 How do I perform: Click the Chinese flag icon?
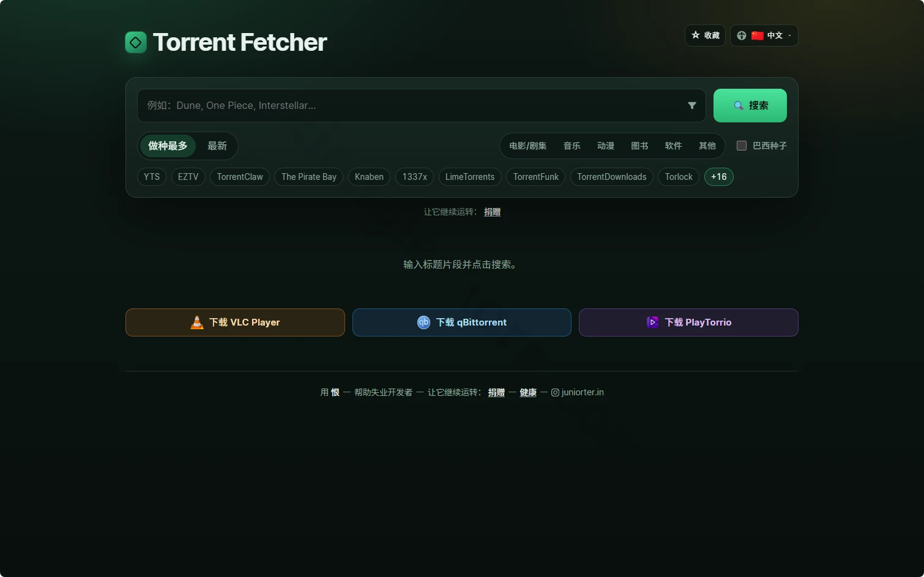pos(758,35)
